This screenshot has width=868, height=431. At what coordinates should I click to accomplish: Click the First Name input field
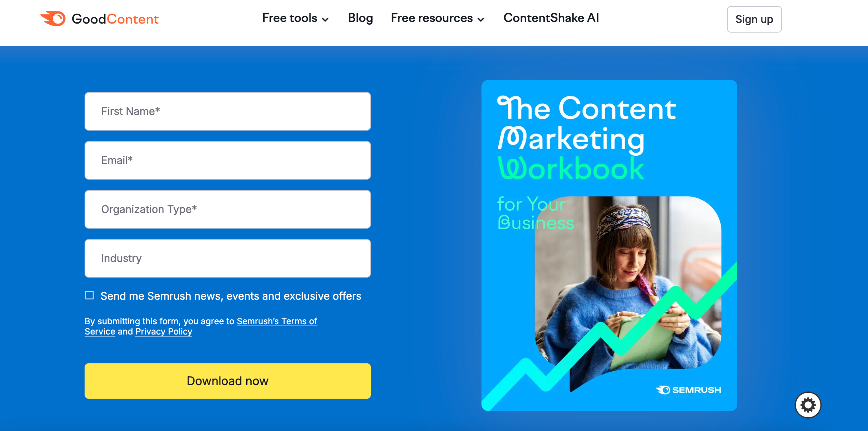point(227,111)
